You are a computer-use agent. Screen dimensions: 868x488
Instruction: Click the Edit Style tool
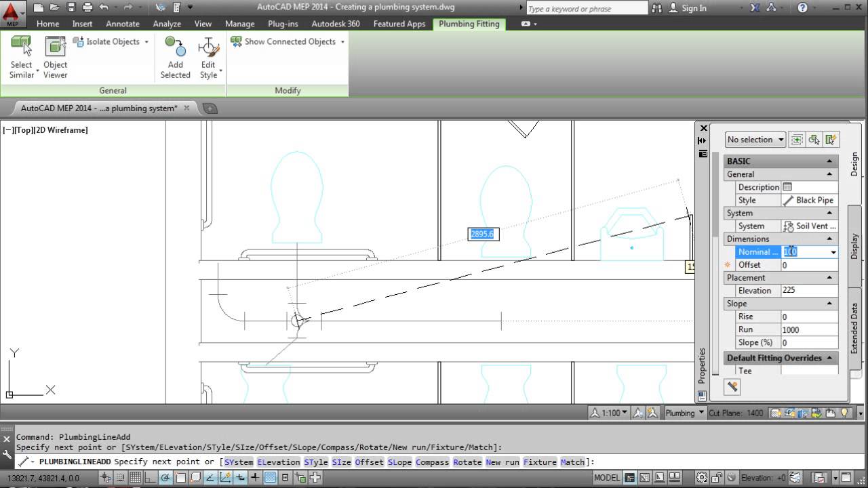pyautogui.click(x=209, y=57)
